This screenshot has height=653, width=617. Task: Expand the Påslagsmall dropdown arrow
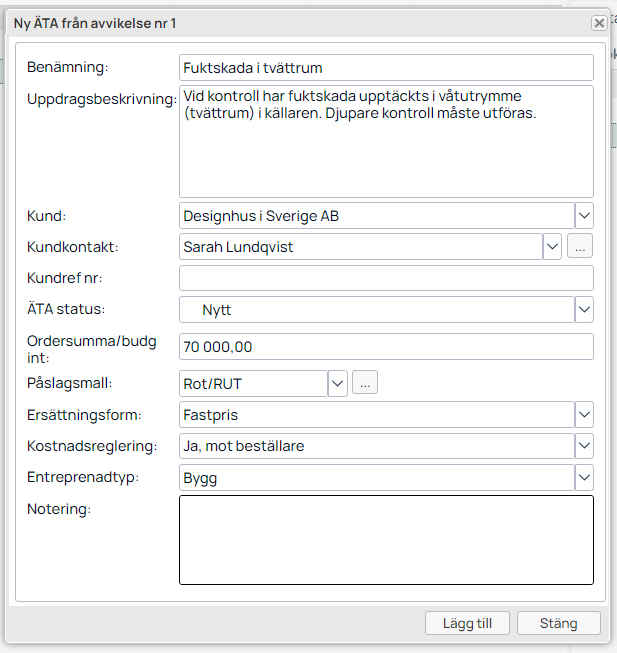click(x=337, y=383)
